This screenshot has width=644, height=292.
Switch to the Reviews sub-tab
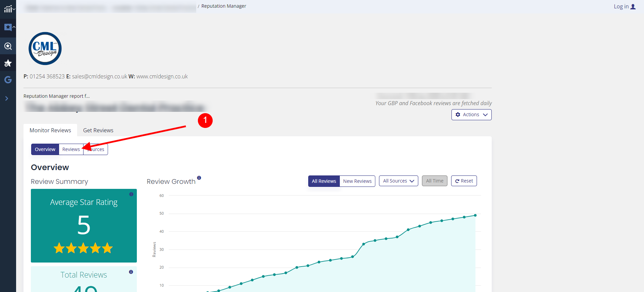tap(71, 149)
